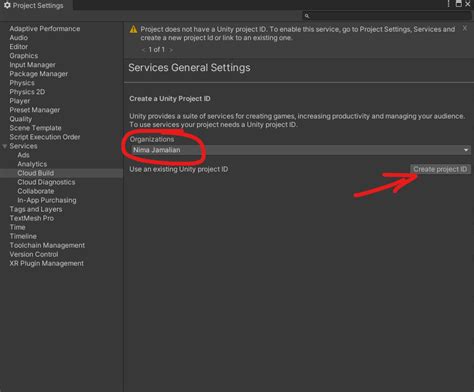The height and width of the screenshot is (392, 474).
Task: Click the yellow warning triangle icon
Action: [x=133, y=29]
